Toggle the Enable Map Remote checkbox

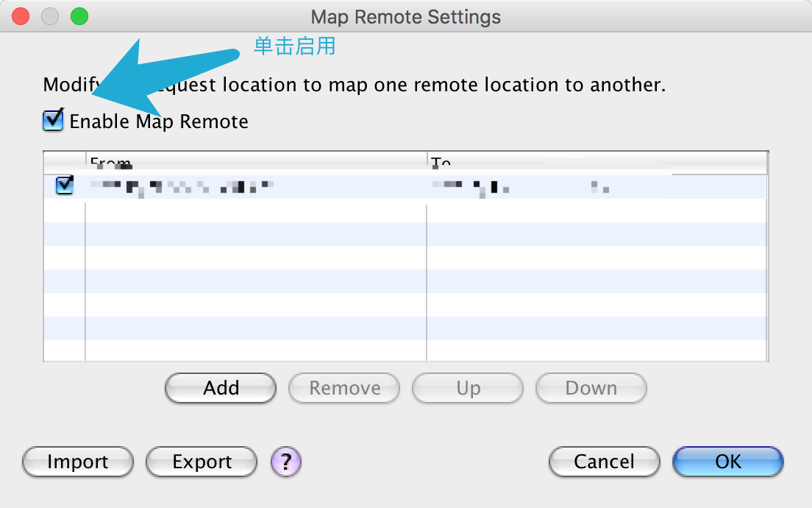[x=54, y=121]
